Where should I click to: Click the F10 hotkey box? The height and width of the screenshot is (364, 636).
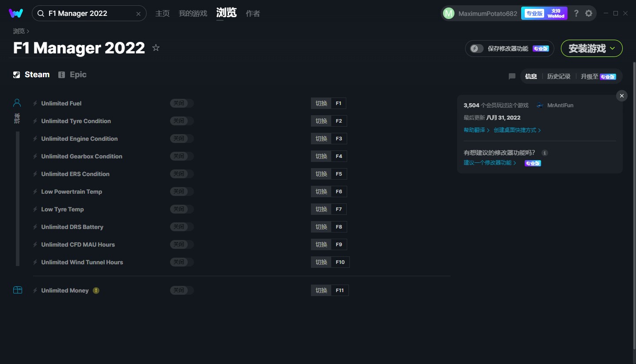point(340,262)
